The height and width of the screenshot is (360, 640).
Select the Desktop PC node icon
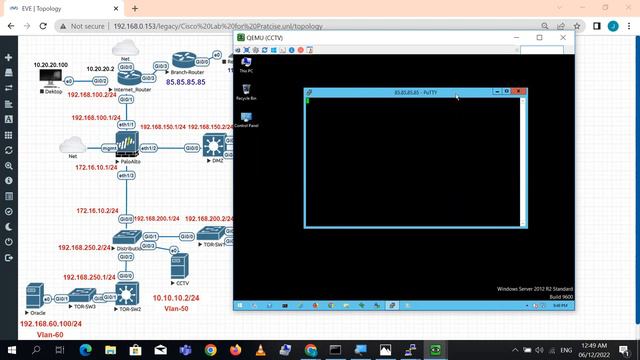51,78
